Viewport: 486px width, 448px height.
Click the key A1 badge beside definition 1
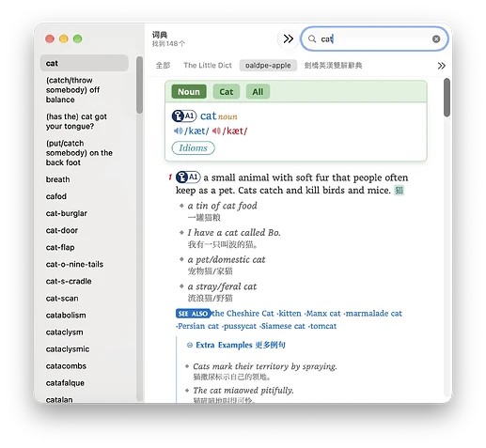pyautogui.click(x=188, y=178)
